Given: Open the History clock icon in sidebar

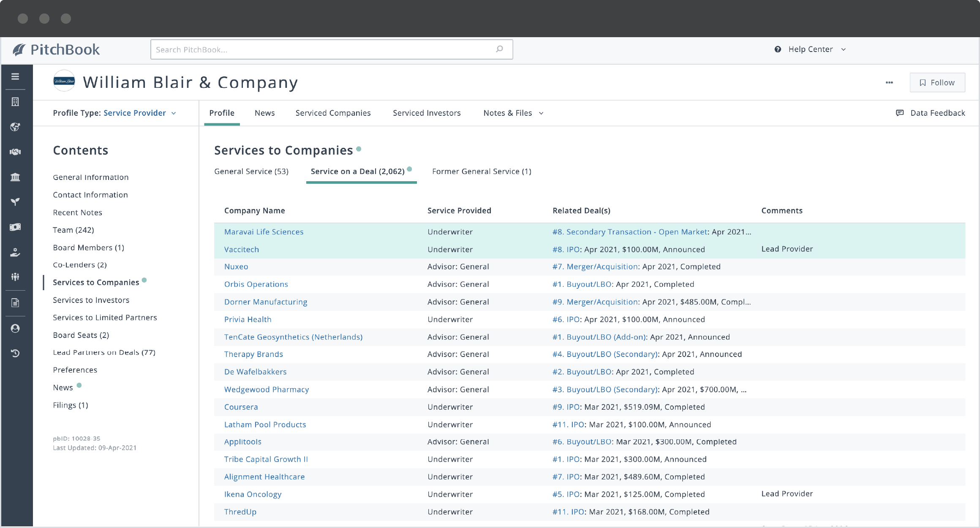Looking at the screenshot, I should [x=15, y=353].
